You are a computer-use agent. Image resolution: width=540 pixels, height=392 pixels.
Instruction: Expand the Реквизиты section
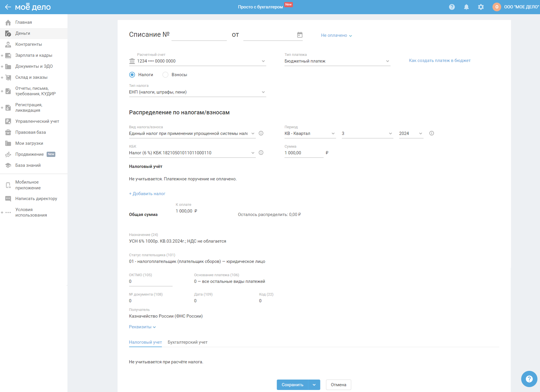pyautogui.click(x=143, y=327)
